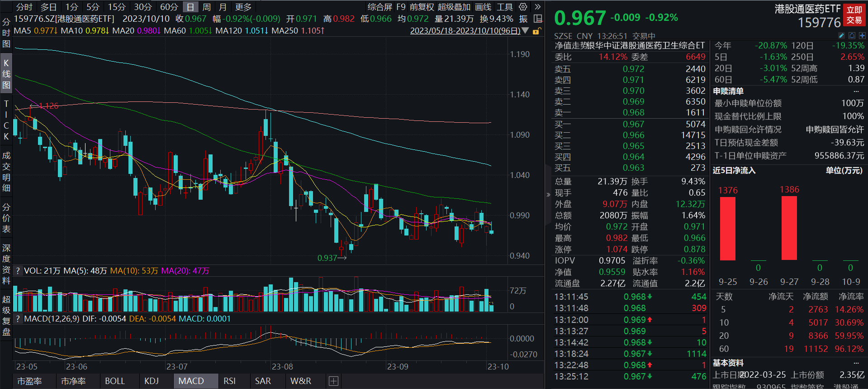
Task: Select the RSI indicator tab
Action: 230,381
